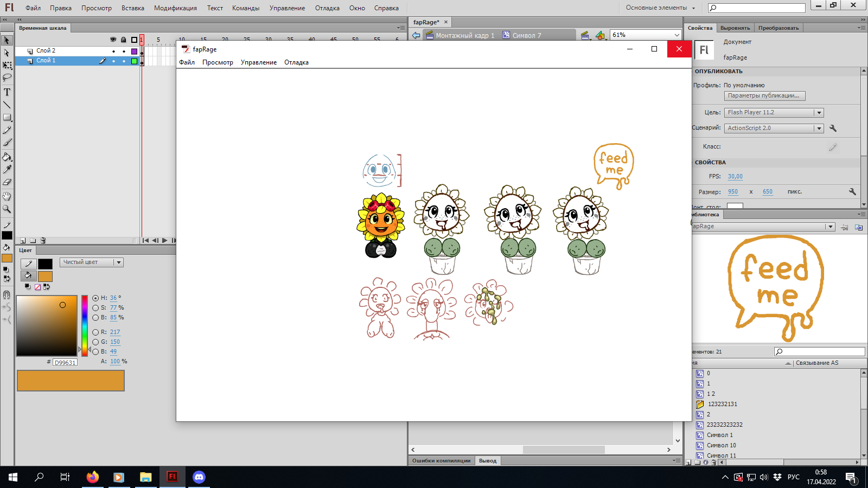Click the ActionScript settings wrench icon
The image size is (868, 488).
pyautogui.click(x=833, y=129)
